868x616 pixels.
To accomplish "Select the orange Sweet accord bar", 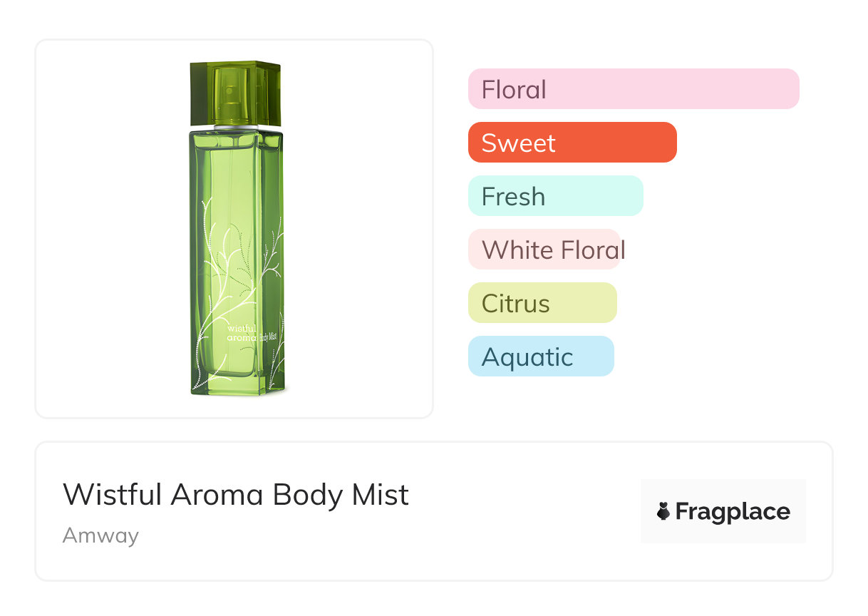I will [572, 143].
